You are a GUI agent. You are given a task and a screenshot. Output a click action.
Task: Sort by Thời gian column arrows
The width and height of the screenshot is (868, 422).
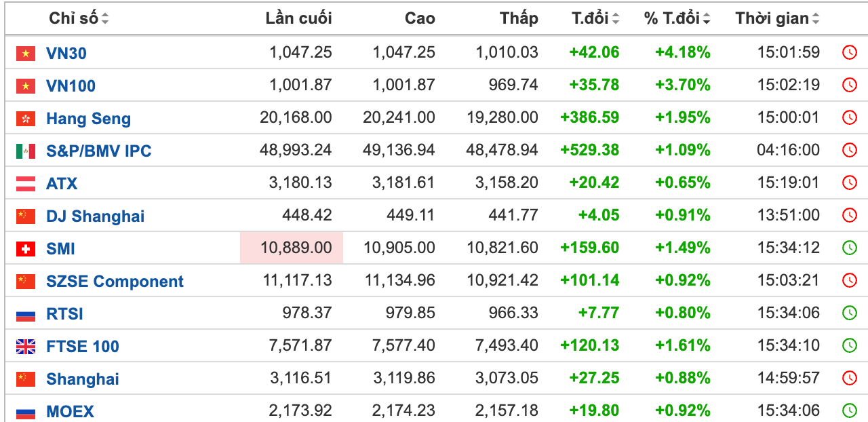[815, 19]
